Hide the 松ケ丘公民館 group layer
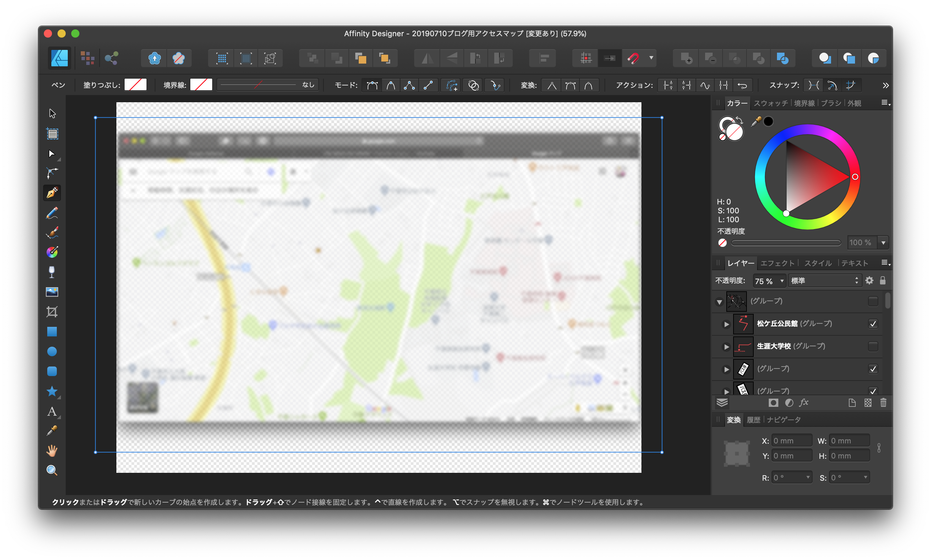The height and width of the screenshot is (560, 931). point(873,324)
